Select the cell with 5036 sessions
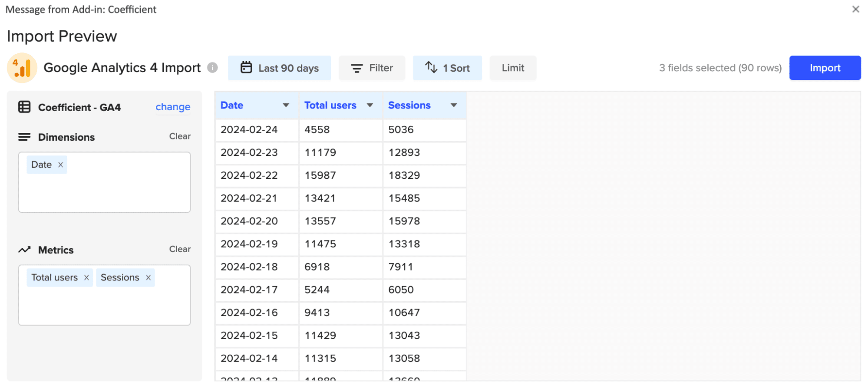868x392 pixels. 424,130
